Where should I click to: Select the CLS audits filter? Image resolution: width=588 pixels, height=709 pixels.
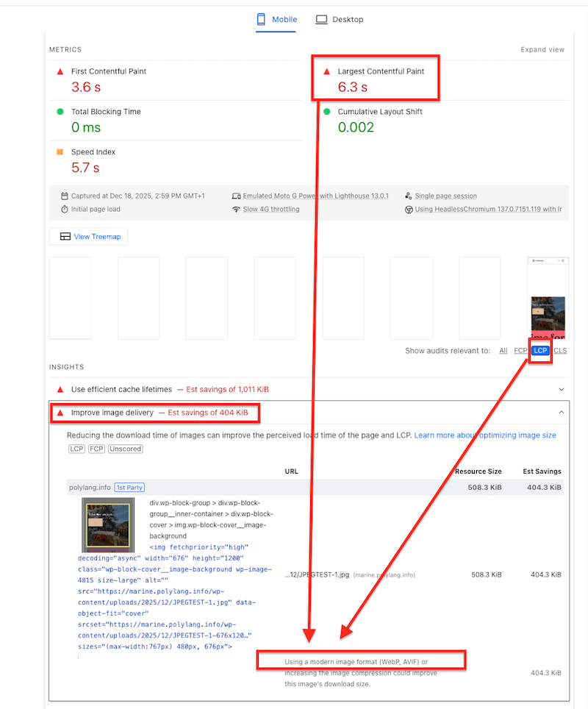click(x=560, y=351)
